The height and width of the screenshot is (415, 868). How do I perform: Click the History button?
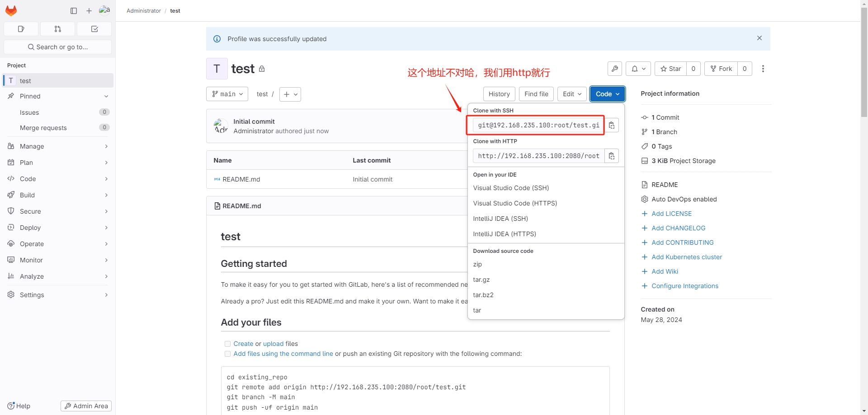pos(499,94)
